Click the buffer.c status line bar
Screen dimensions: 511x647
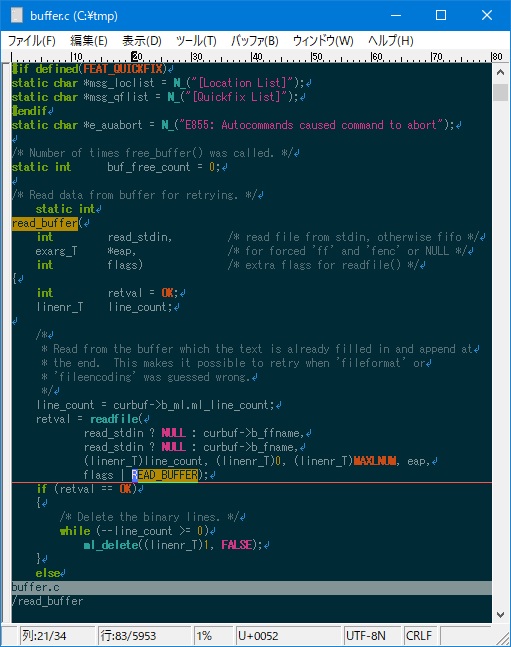tap(252, 588)
